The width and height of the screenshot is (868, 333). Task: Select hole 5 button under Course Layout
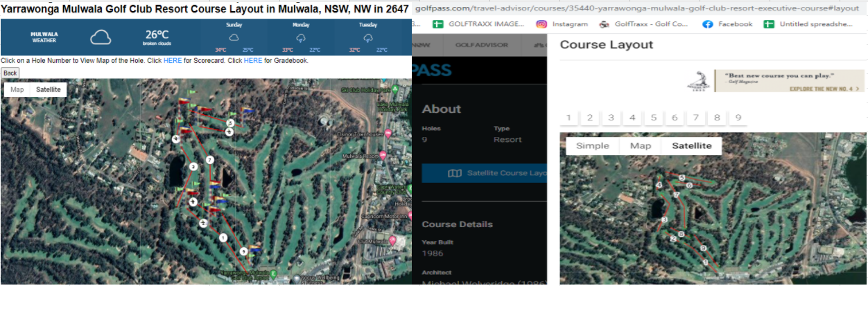point(654,118)
